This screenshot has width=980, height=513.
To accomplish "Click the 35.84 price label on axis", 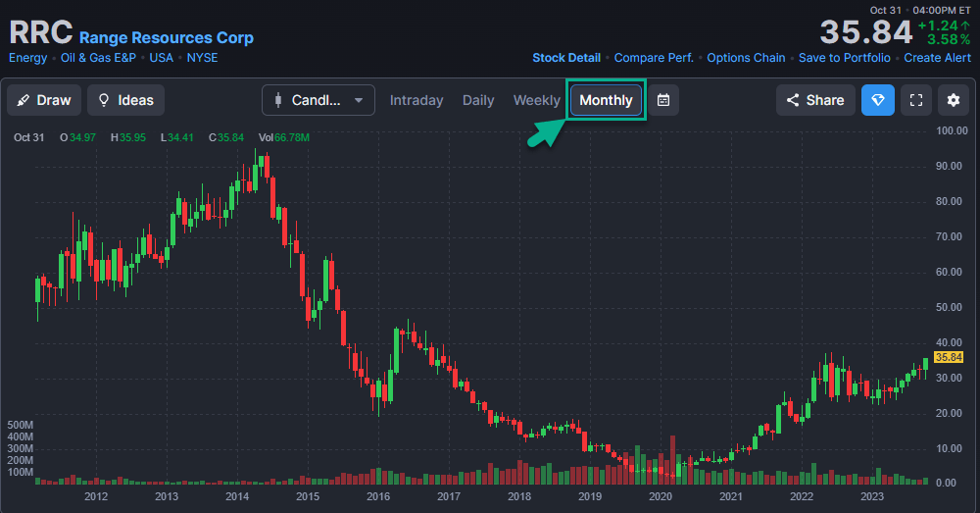I will [x=948, y=357].
